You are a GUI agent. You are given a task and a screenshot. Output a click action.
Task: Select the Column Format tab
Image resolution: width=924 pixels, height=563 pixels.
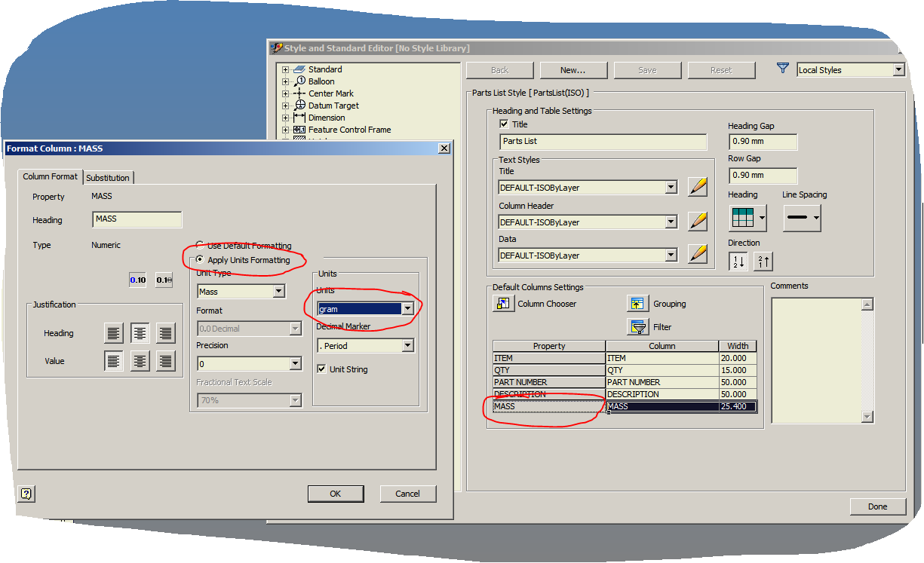click(50, 176)
